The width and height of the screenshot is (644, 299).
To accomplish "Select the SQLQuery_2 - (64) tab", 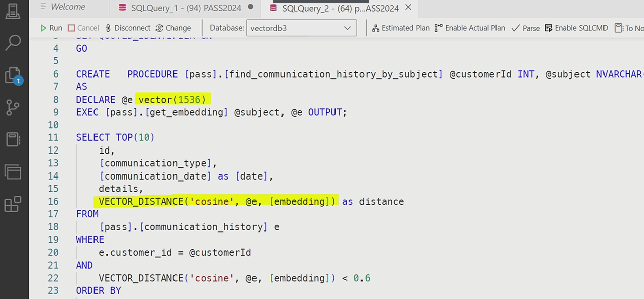I will point(340,9).
